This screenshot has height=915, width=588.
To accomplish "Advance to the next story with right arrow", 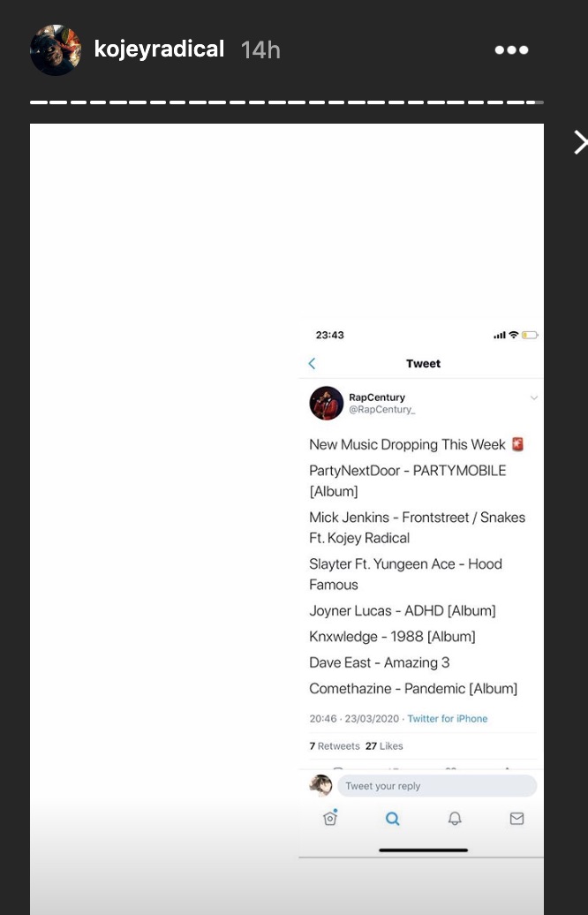I will [579, 142].
